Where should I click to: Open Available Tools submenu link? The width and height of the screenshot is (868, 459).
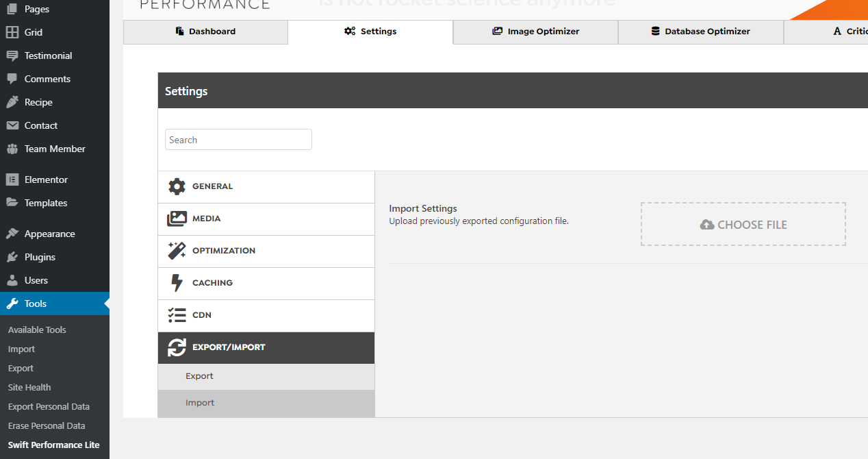pos(37,330)
